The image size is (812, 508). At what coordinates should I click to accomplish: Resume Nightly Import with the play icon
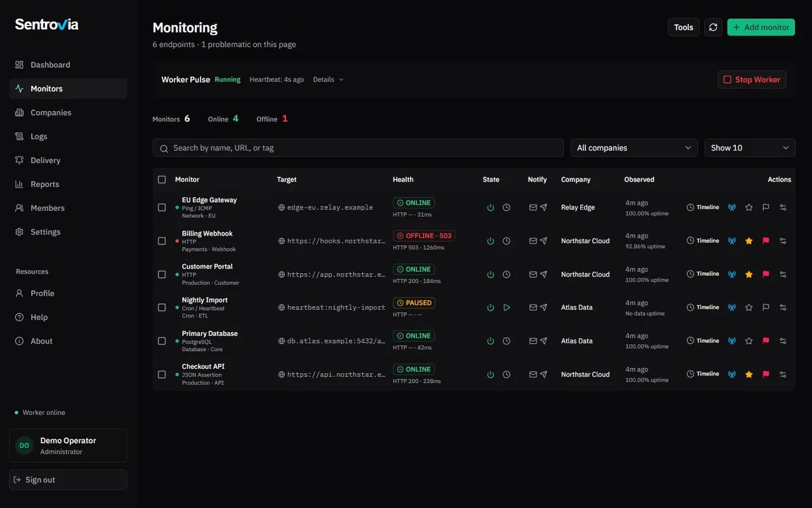506,307
